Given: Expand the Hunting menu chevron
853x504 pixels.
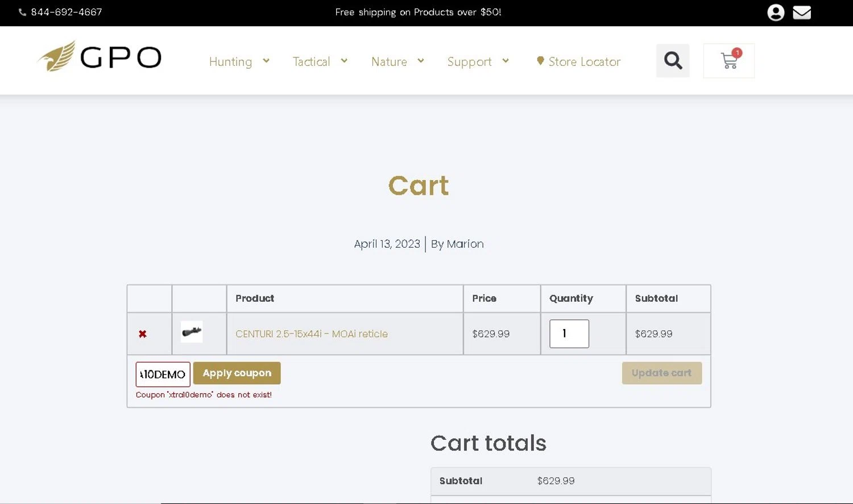Looking at the screenshot, I should click(266, 61).
